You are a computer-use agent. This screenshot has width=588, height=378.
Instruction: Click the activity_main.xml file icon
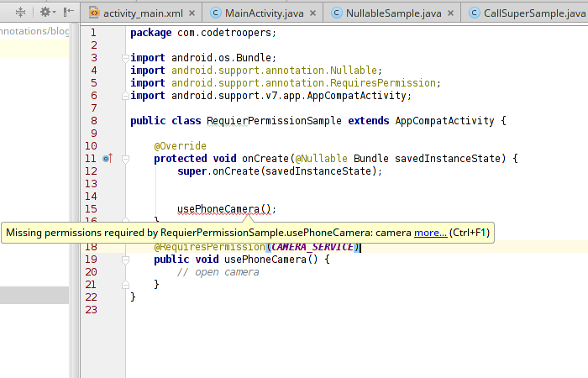[93, 13]
